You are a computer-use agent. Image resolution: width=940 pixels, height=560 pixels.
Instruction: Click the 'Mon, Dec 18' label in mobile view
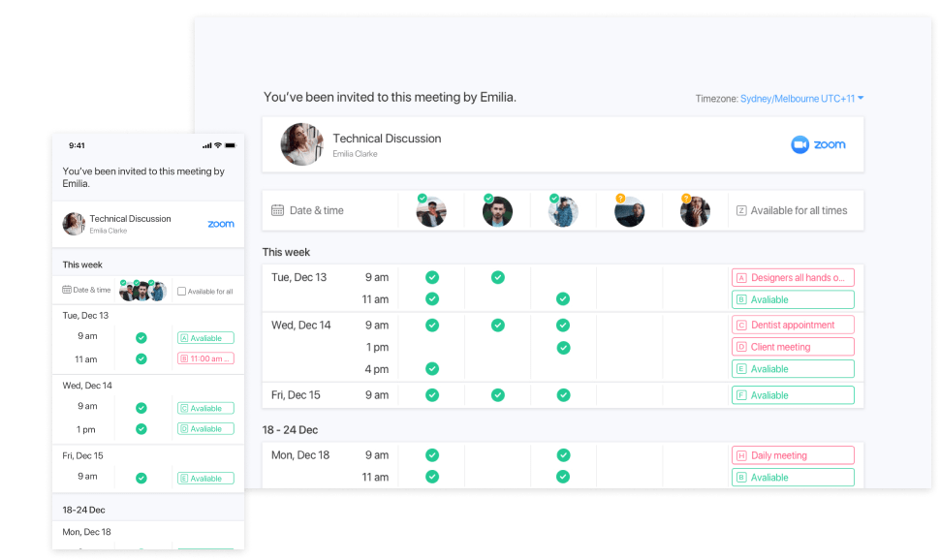86,532
